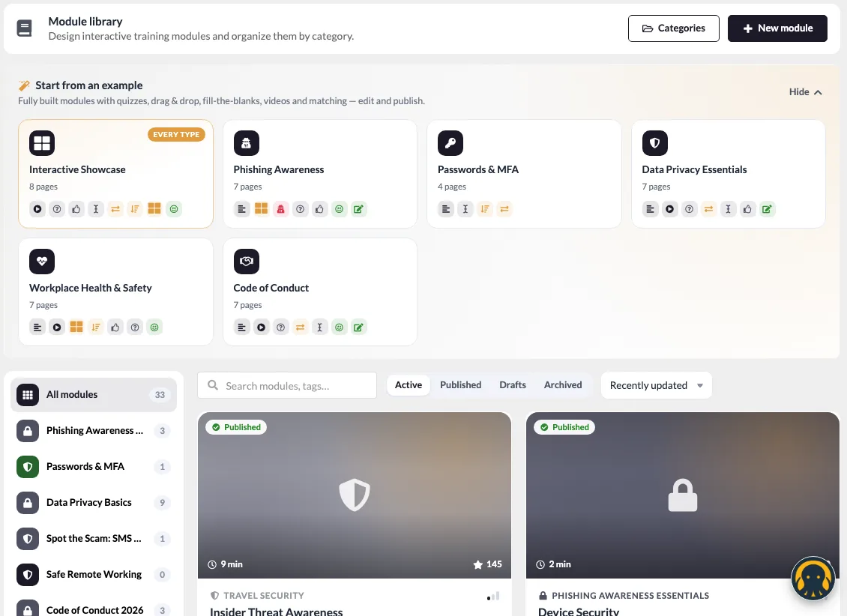
Task: Click the green edit icon in Phishing Awareness
Action: pos(359,209)
